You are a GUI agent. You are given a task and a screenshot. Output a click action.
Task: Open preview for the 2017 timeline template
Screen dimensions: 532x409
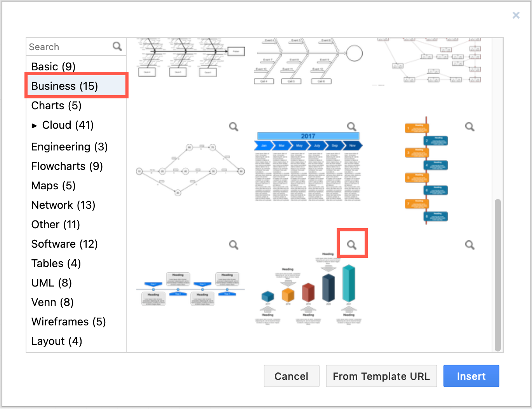pyautogui.click(x=351, y=126)
